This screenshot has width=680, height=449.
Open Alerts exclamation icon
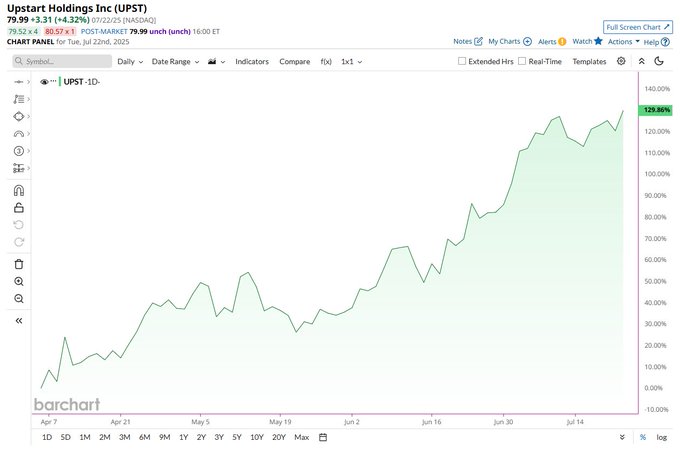(562, 42)
